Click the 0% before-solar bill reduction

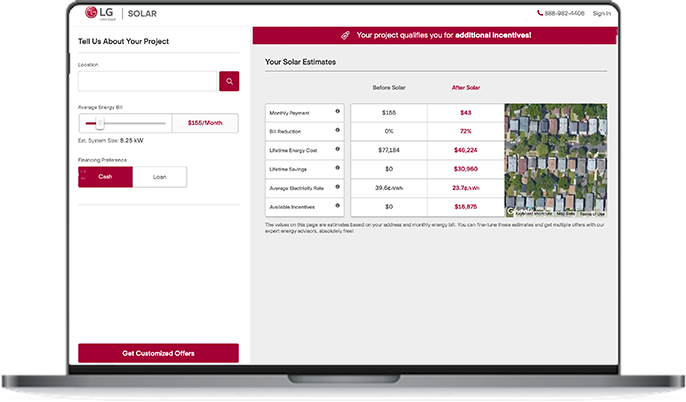[389, 131]
